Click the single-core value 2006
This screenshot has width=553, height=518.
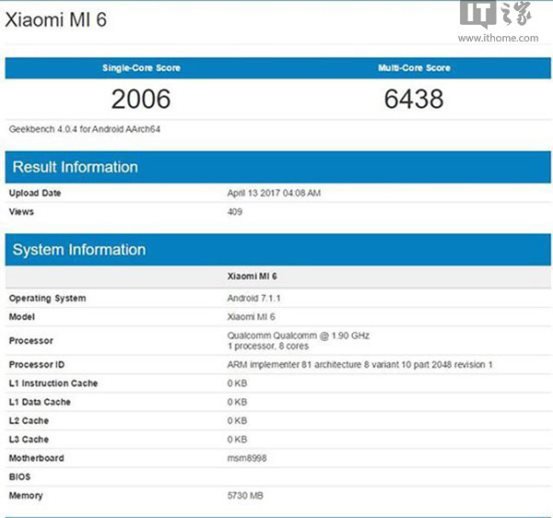tap(141, 99)
